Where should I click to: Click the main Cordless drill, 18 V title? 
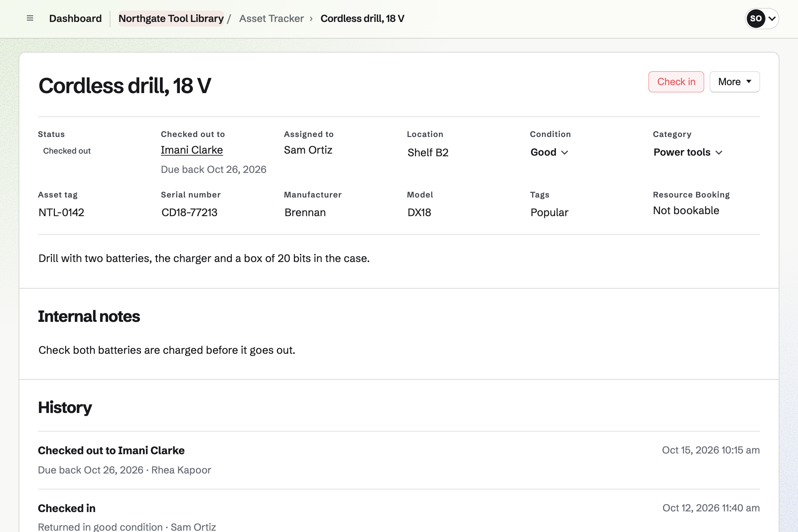point(124,86)
